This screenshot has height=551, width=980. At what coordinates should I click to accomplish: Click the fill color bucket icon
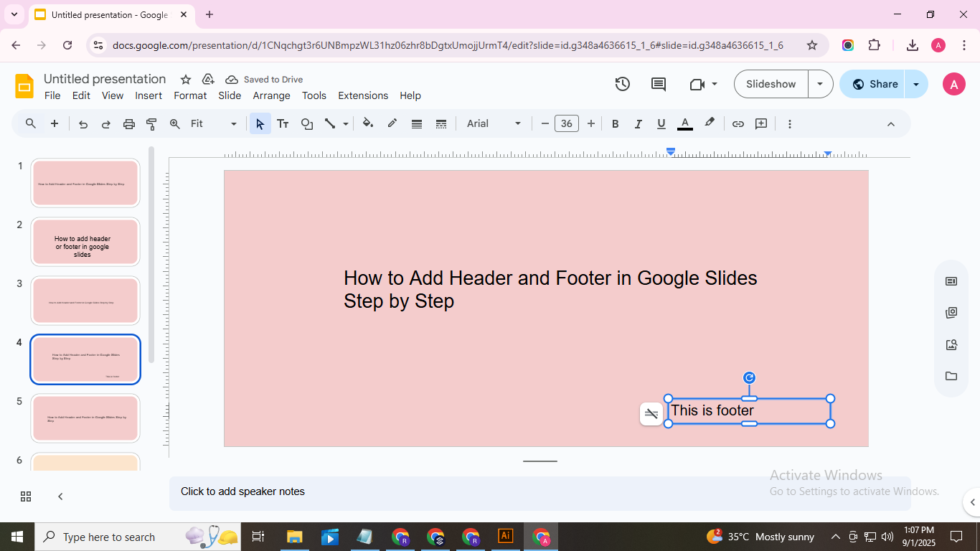pos(368,123)
